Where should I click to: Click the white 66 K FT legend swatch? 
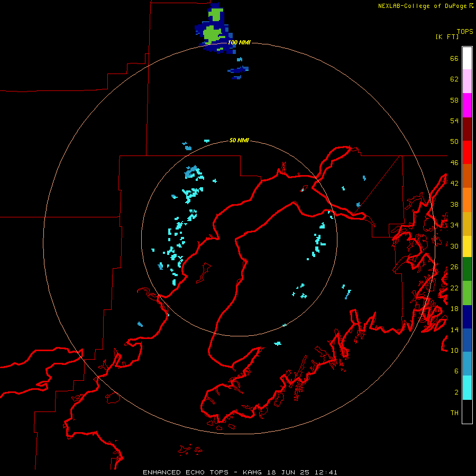pyautogui.click(x=467, y=58)
